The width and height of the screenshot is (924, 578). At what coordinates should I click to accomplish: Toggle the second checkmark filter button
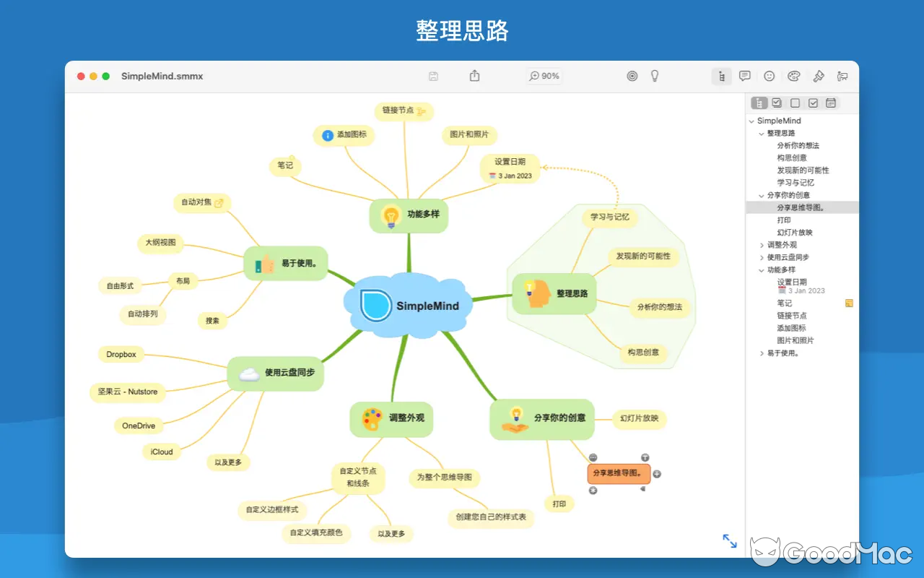click(x=813, y=103)
